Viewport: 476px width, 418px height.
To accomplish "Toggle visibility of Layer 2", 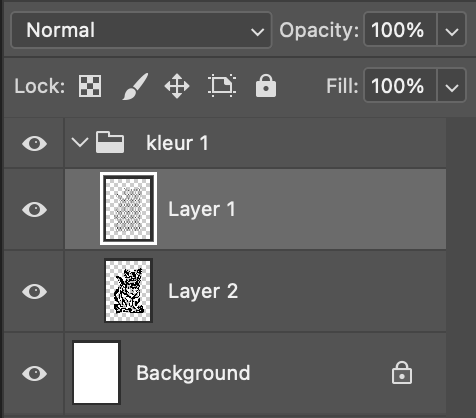I will pyautogui.click(x=34, y=291).
